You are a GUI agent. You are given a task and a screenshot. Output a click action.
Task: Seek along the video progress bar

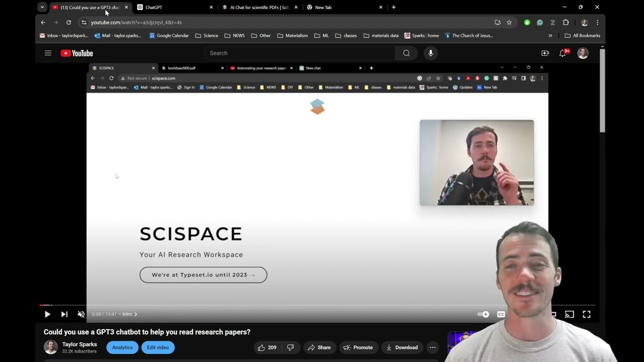coord(317,305)
